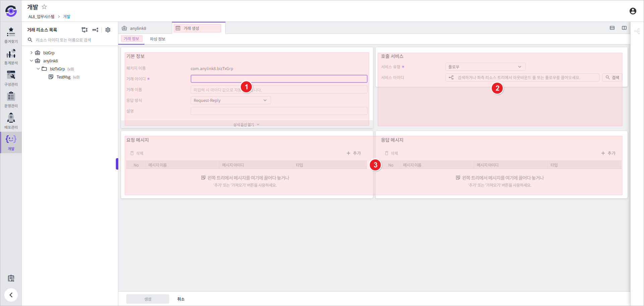Click the flow icon in 서비스 아이디 field

click(451, 77)
